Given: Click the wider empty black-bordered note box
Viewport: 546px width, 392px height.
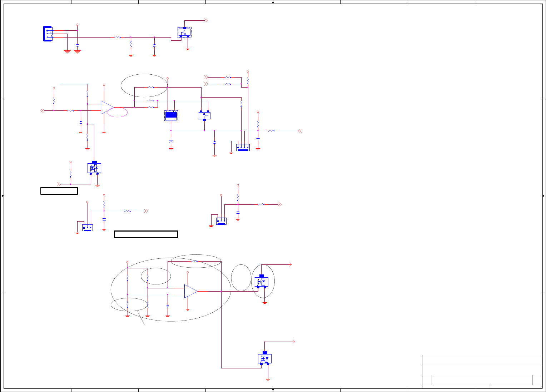Looking at the screenshot, I should 146,234.
